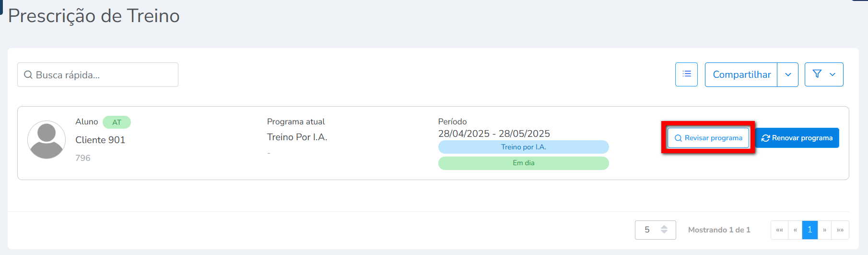Go to the first page of results
The height and width of the screenshot is (255, 868).
[779, 230]
